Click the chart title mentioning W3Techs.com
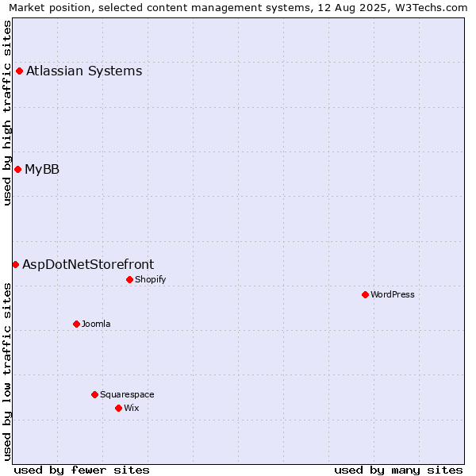 coord(238,8)
